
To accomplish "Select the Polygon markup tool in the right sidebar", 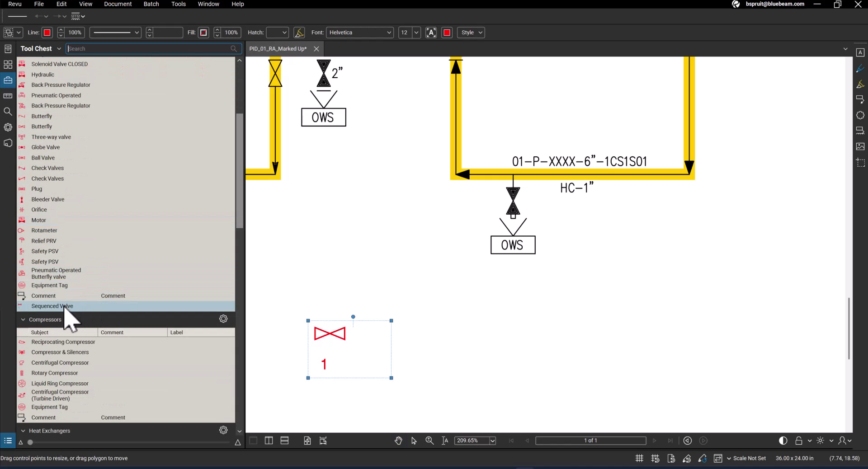I will click(860, 115).
